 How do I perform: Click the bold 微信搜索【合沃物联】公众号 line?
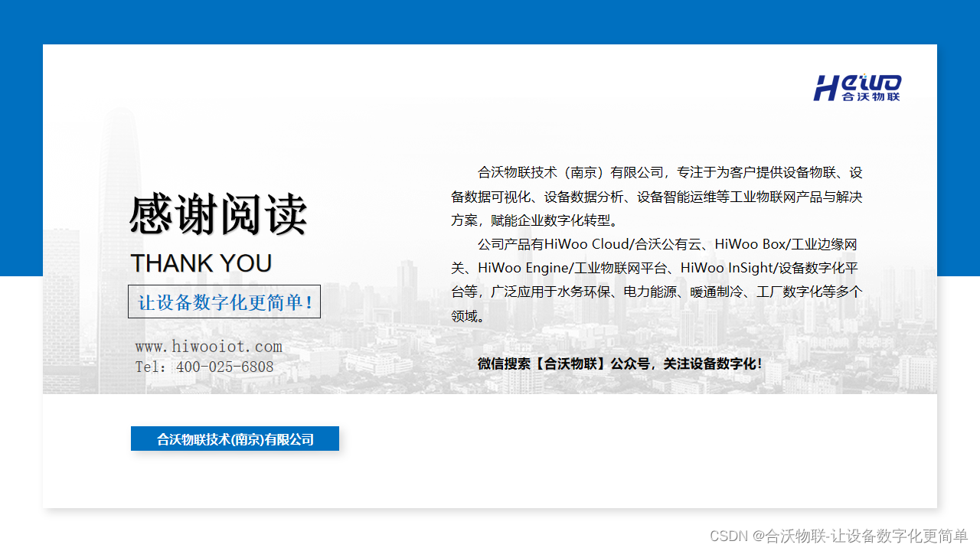point(620,364)
